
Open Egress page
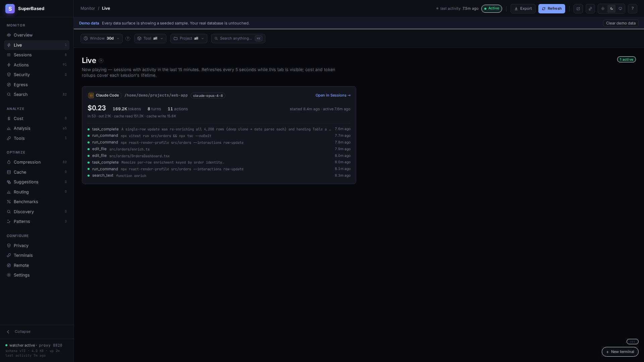tap(37, 85)
